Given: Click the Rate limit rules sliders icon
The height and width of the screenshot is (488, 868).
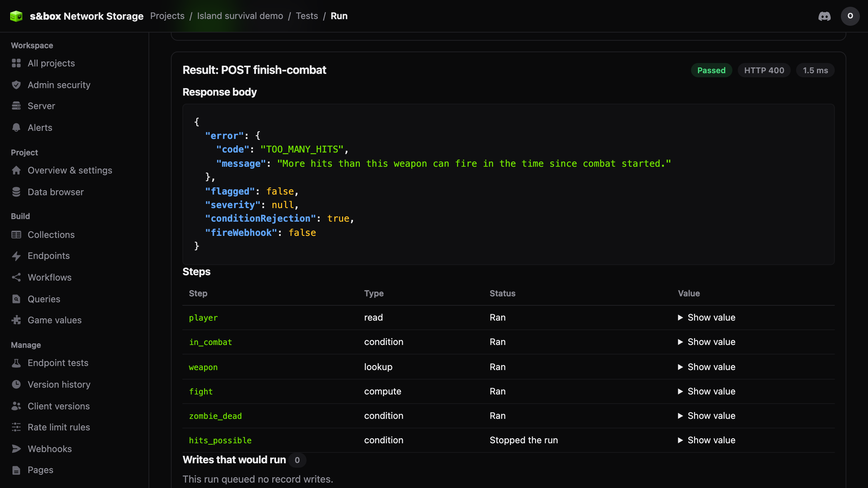Looking at the screenshot, I should pyautogui.click(x=16, y=427).
